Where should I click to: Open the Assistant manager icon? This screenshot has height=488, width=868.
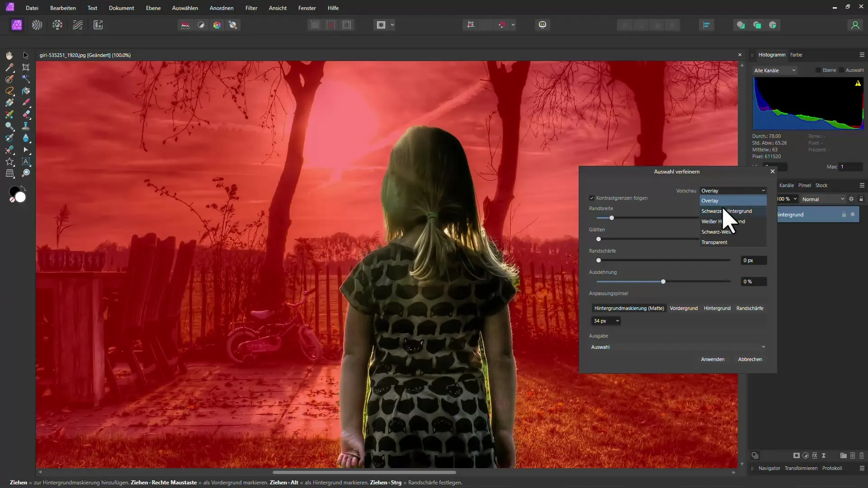coord(542,25)
